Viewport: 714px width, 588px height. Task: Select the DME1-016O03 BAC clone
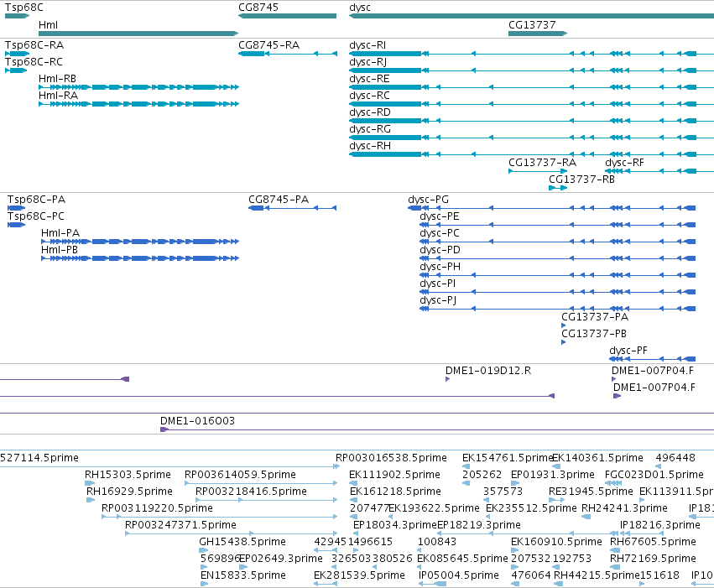click(437, 429)
